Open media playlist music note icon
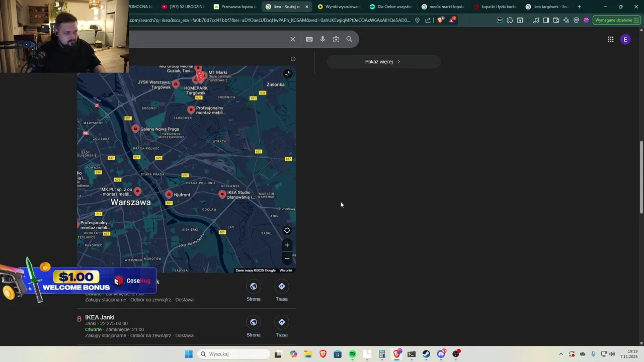 coord(536,20)
